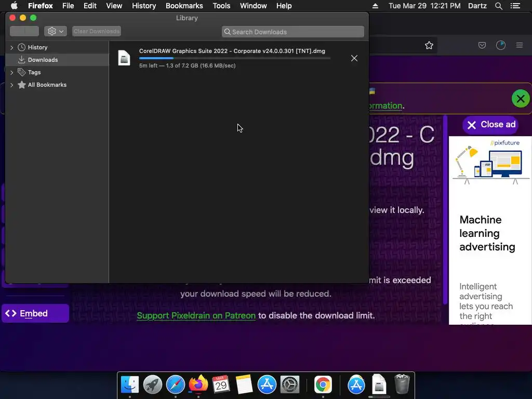532x399 pixels.
Task: Click the downloading file stack in Dock
Action: tap(379, 385)
